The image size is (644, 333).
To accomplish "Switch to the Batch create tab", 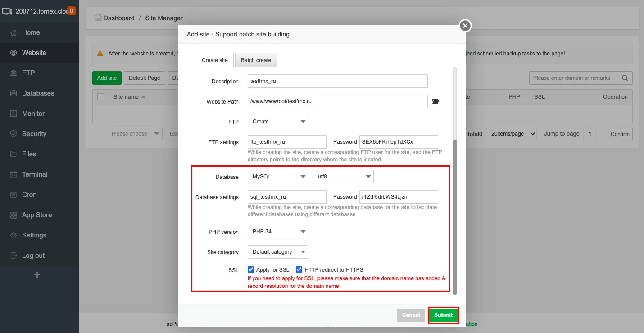I will 256,60.
